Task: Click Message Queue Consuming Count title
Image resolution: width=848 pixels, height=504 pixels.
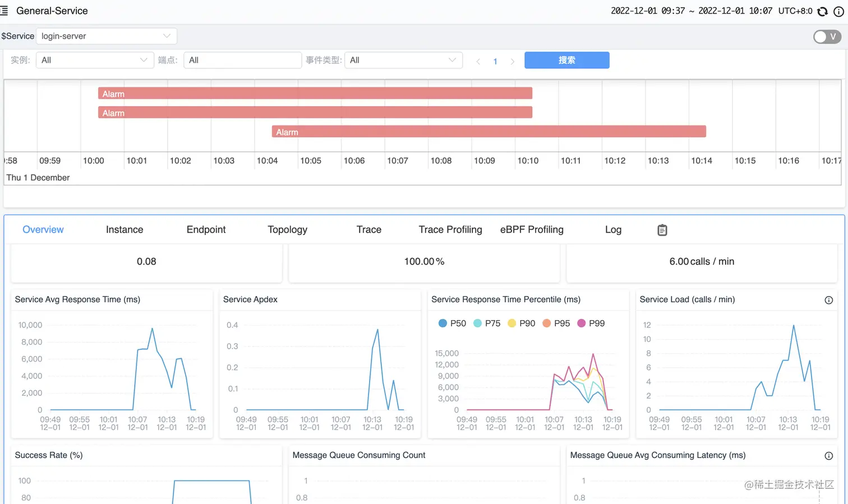Action: 359,455
